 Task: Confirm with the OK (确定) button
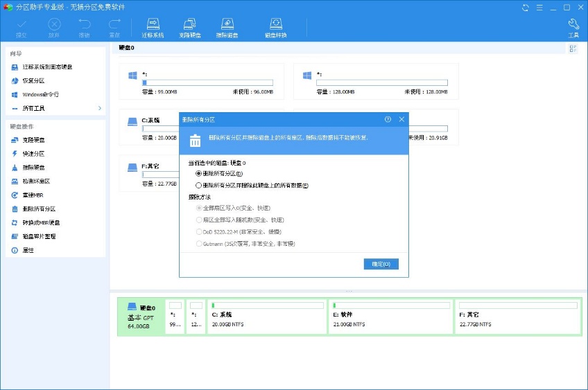(381, 264)
